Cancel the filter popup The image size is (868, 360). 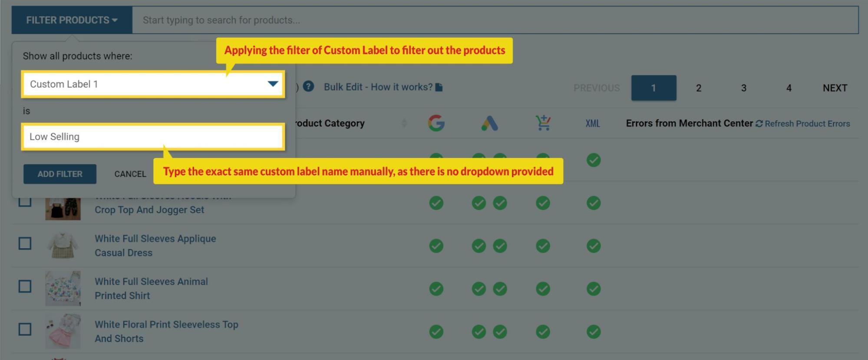130,174
